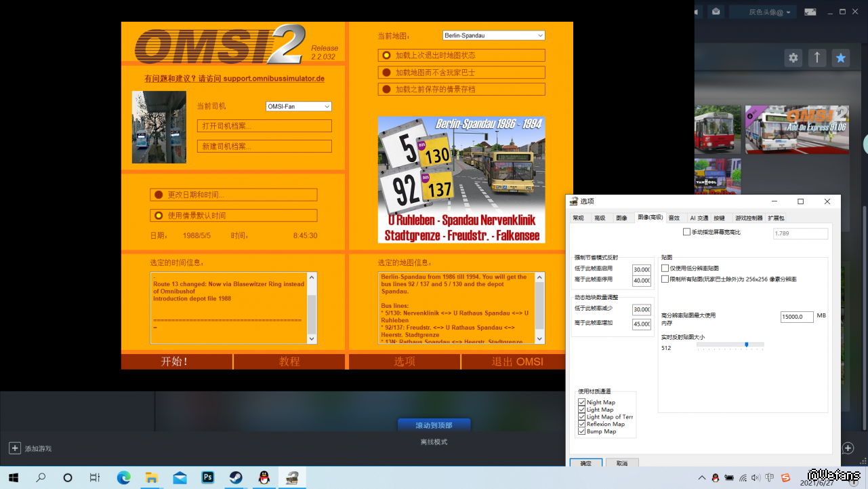The height and width of the screenshot is (489, 868).
Task: Click the Steam icon in the taskbar
Action: [236, 477]
